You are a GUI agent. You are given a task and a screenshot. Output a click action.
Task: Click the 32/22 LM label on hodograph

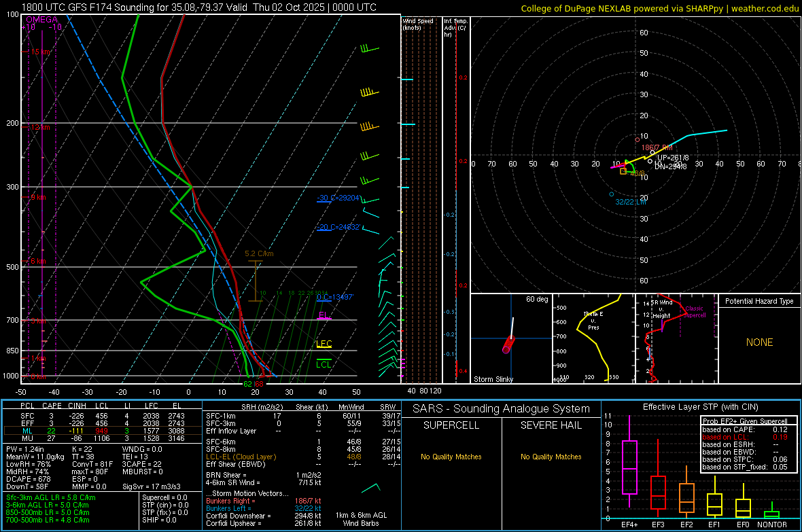coord(631,202)
